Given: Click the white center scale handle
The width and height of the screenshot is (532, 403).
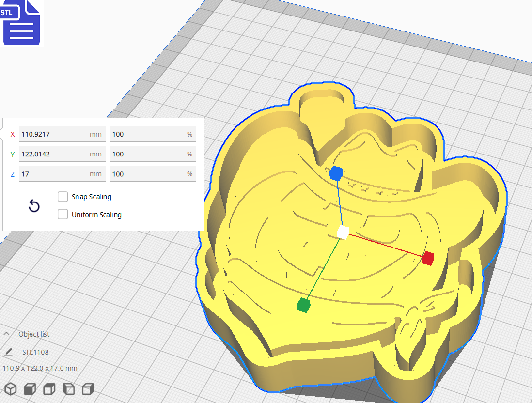Looking at the screenshot, I should pos(343,232).
